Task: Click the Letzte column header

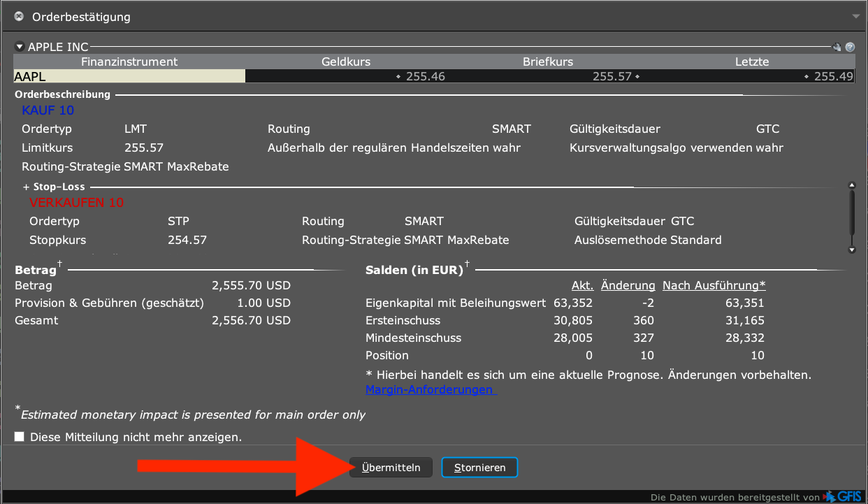Action: 752,62
